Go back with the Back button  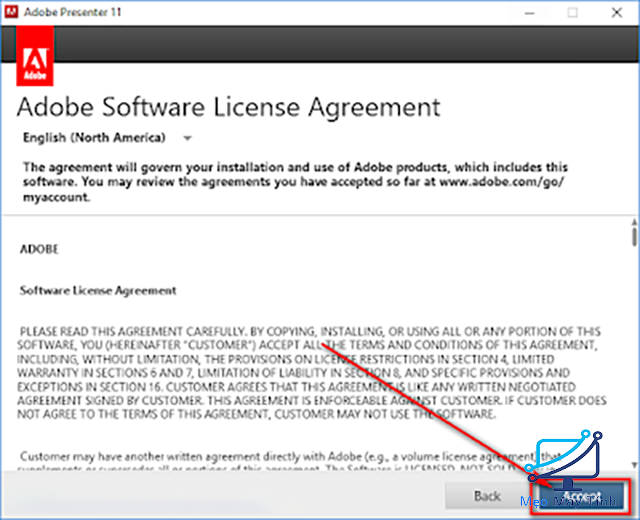tap(487, 496)
